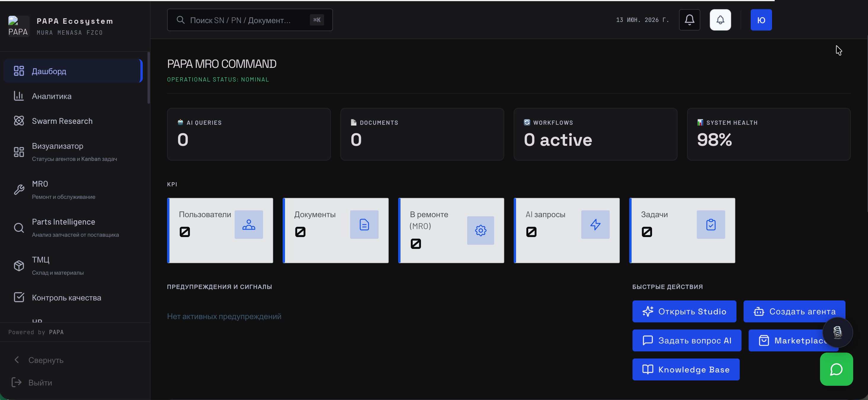Viewport: 868px width, 400px height.
Task: Click the Задачи KPI label
Action: click(654, 215)
